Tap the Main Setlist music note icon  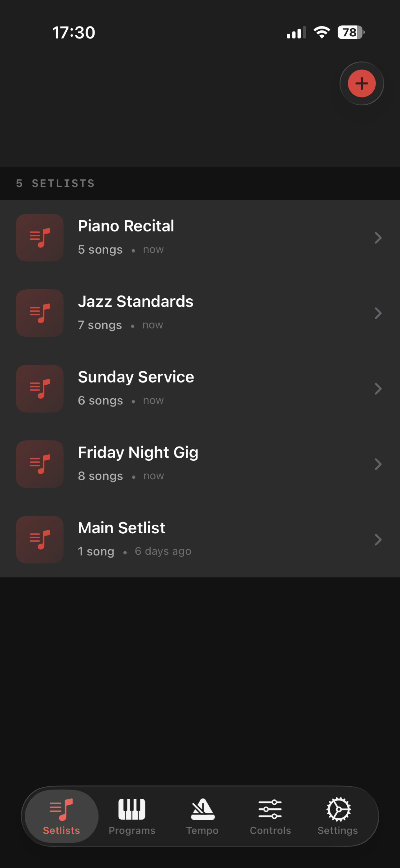(40, 540)
